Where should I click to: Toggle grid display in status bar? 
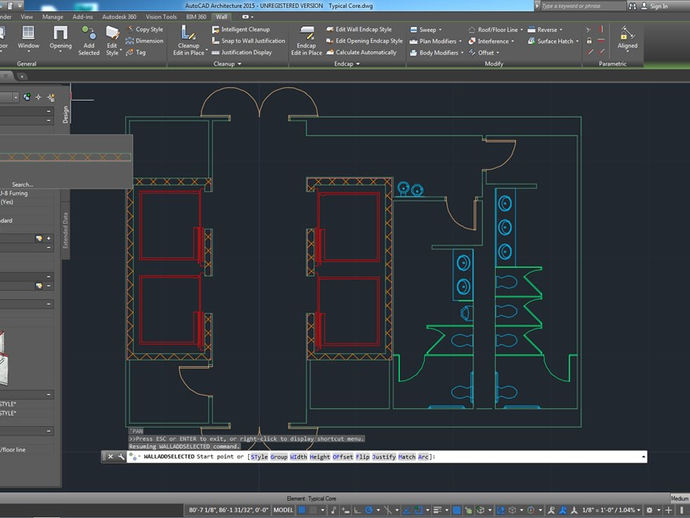point(301,510)
